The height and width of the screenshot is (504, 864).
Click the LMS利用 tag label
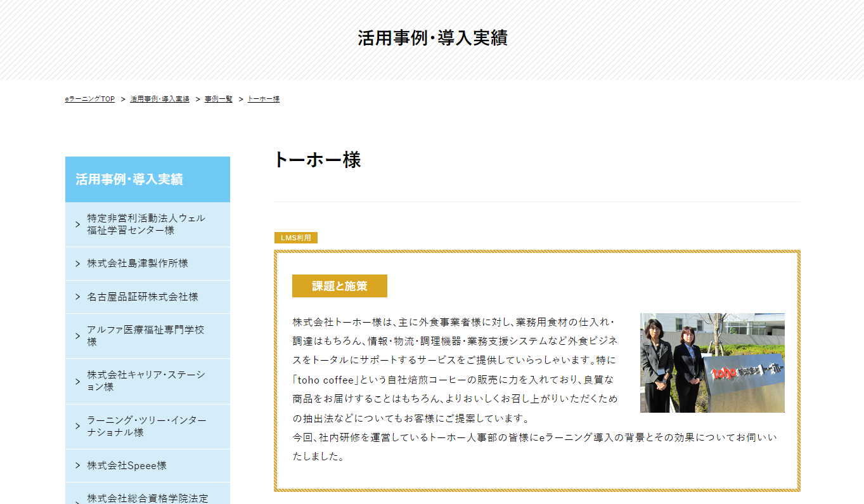295,238
